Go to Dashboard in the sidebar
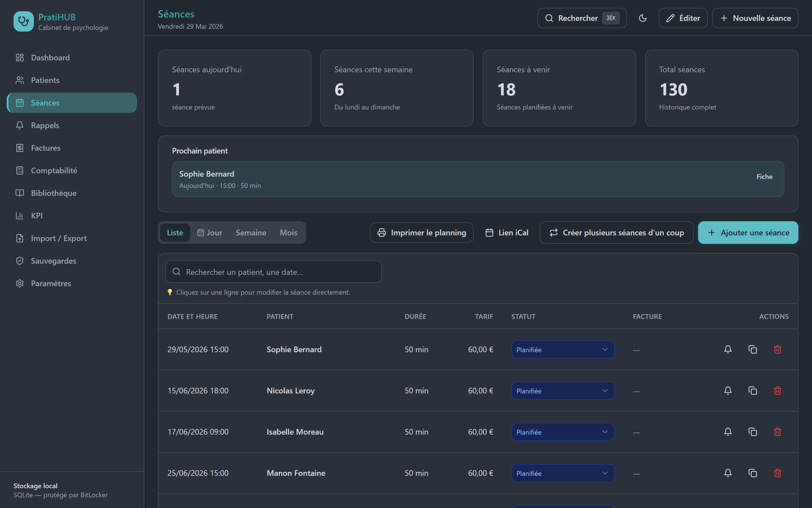Viewport: 812px width, 508px height. [x=72, y=58]
